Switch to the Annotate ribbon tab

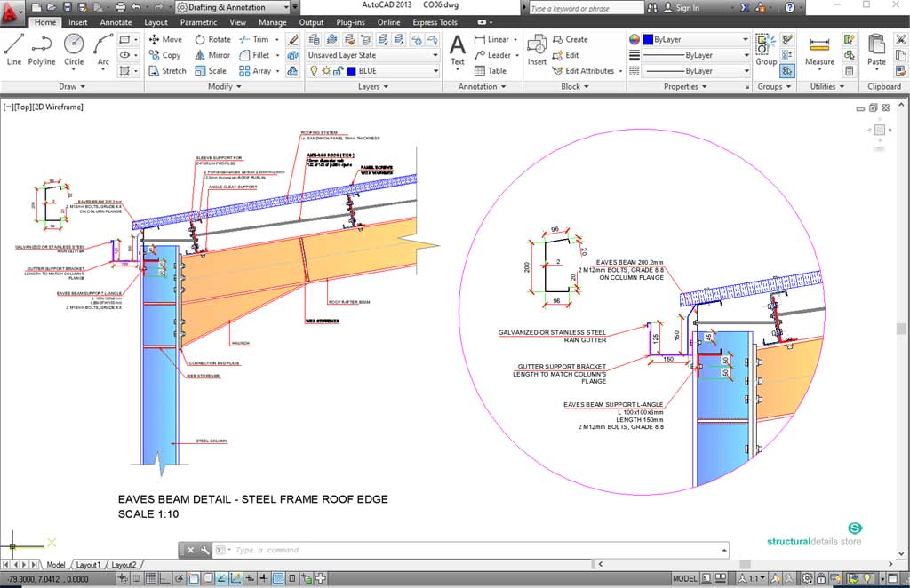pyautogui.click(x=116, y=22)
